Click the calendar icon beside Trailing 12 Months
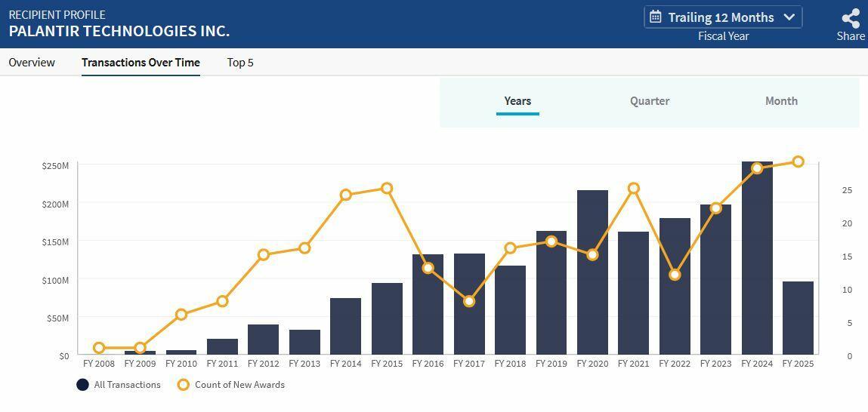 tap(656, 17)
